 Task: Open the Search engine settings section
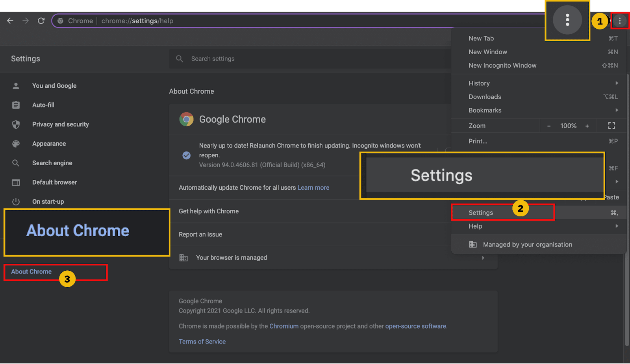click(52, 163)
